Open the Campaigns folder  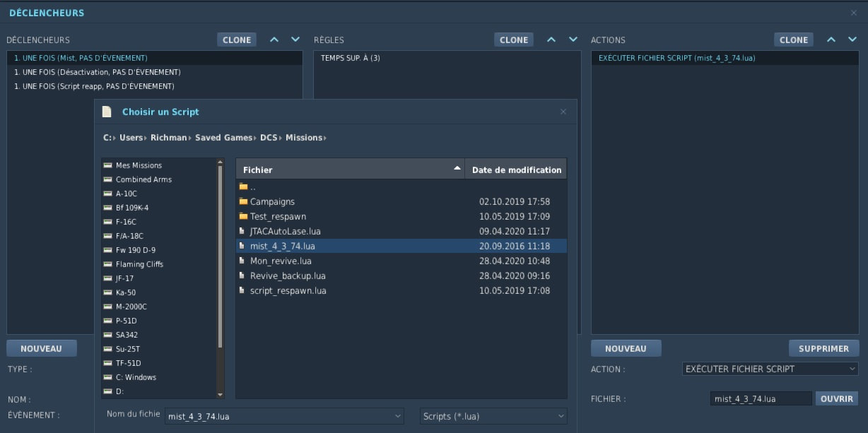click(271, 201)
